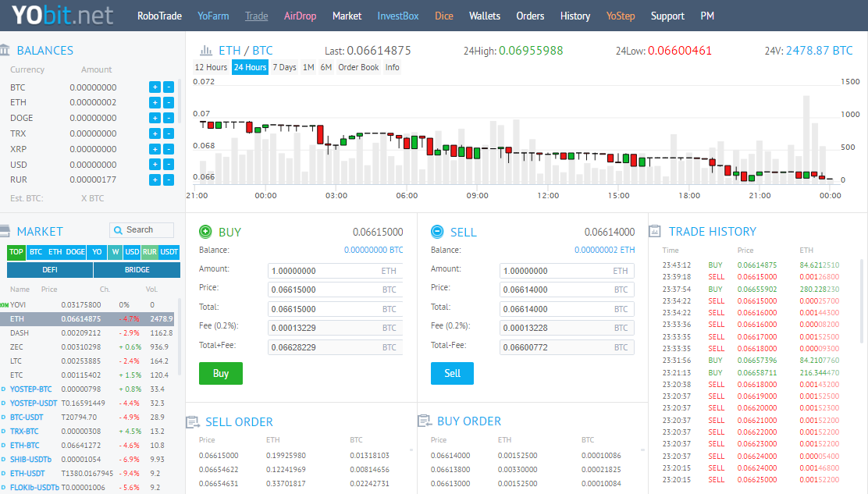Click the plus deposit icon for ETH balance
The width and height of the screenshot is (868, 494).
pyautogui.click(x=155, y=102)
